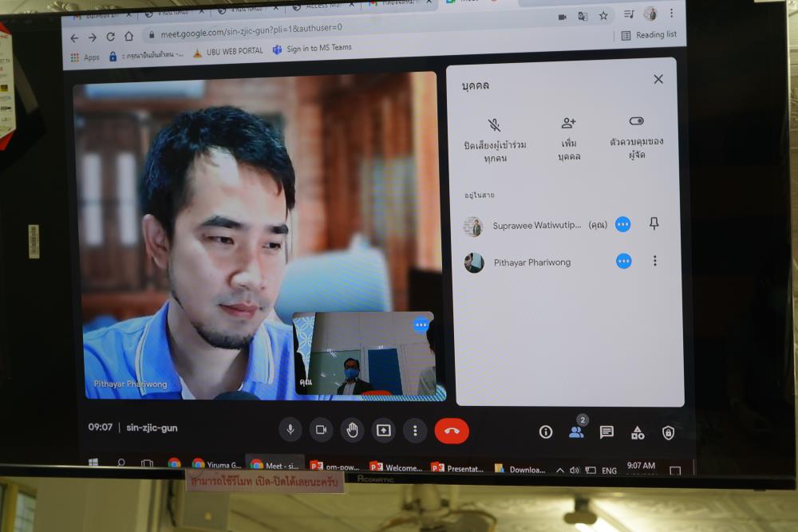Leave the call with red hang-up button
Image resolution: width=798 pixels, height=532 pixels.
452,431
